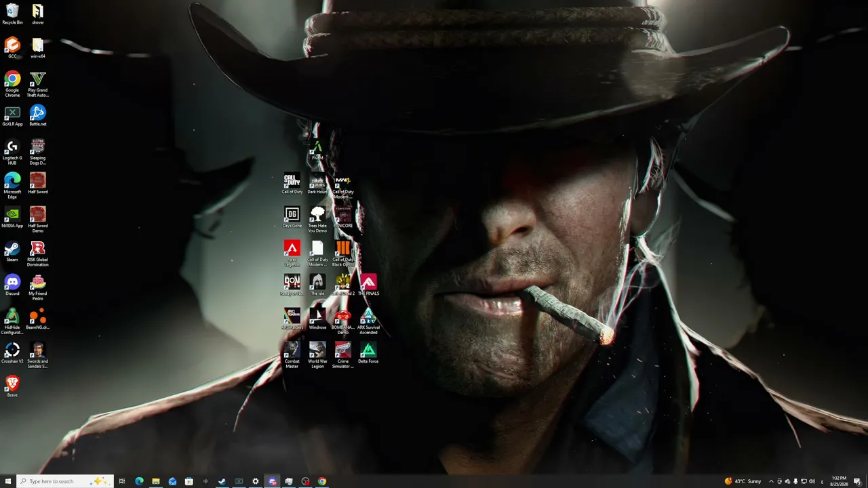The width and height of the screenshot is (868, 488).
Task: Select the PANICORE desktop shortcut
Action: (x=343, y=218)
